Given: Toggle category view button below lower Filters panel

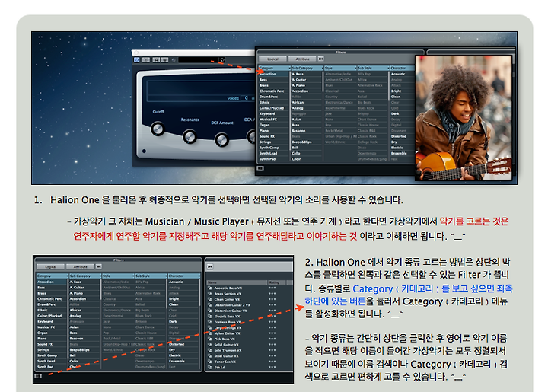Looking at the screenshot, I should (38, 376).
